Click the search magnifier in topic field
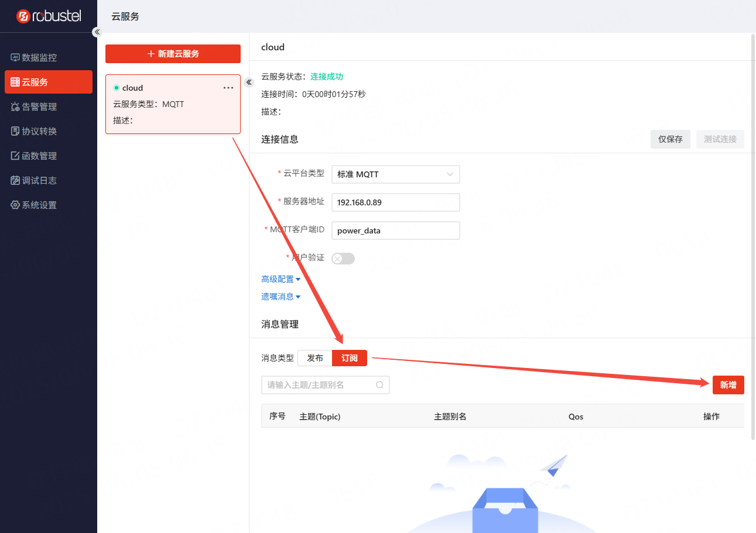The image size is (756, 533). 379,385
